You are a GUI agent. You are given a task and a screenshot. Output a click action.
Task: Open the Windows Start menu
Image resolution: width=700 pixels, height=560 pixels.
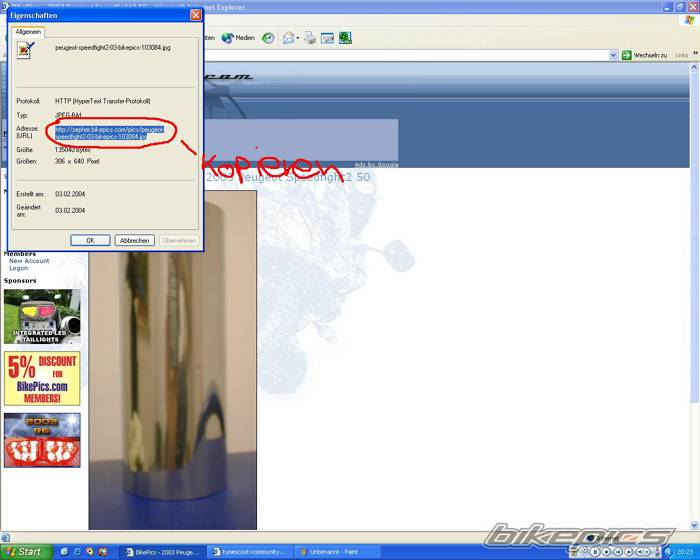tap(26, 552)
